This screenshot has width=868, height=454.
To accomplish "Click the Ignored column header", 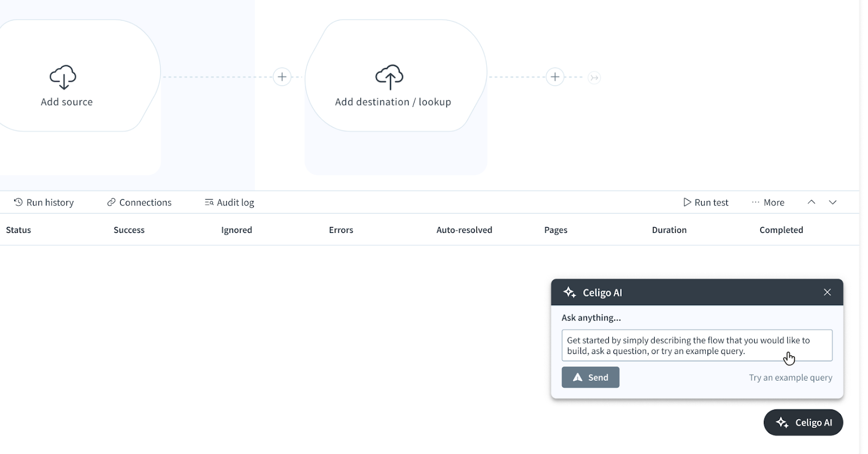I will coord(237,230).
